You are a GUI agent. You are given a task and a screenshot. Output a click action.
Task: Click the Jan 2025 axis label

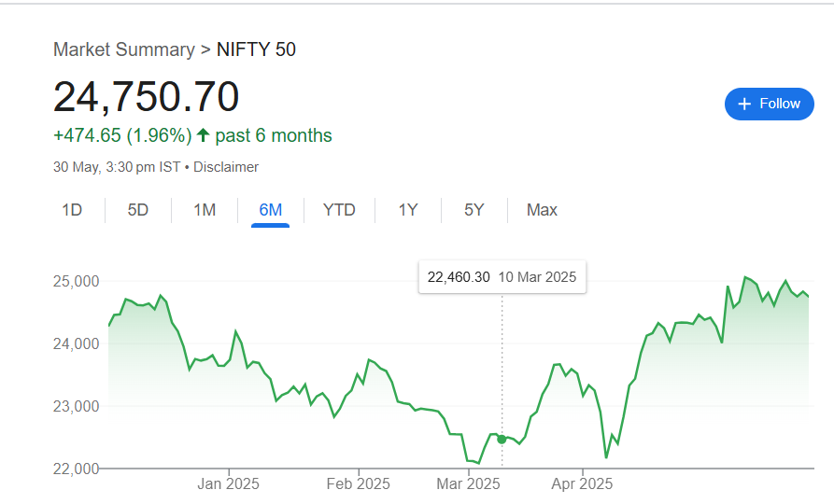[229, 484]
